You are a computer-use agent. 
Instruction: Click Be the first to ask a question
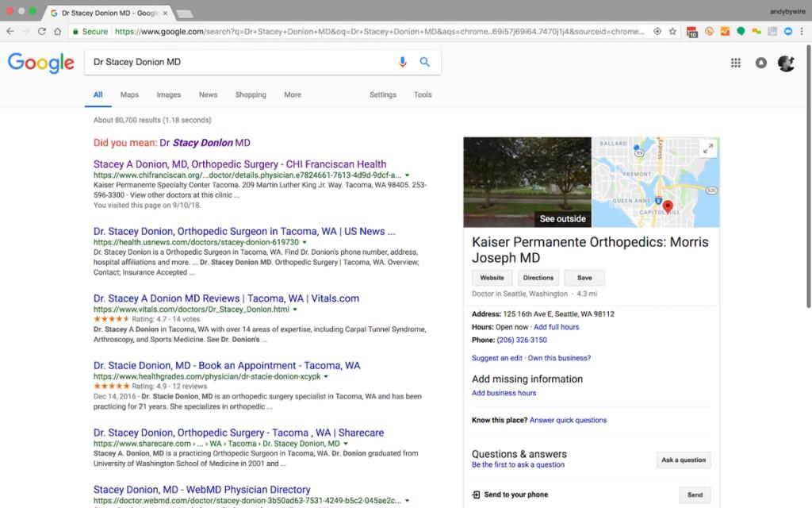click(518, 465)
